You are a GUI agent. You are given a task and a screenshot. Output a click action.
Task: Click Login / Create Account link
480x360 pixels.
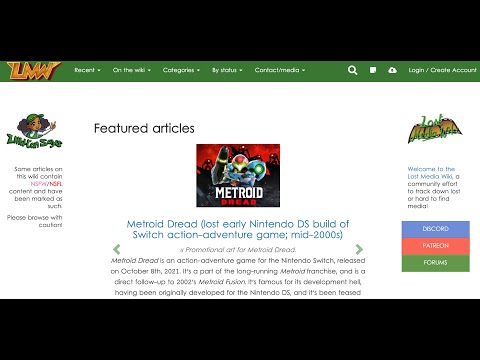[x=443, y=70]
